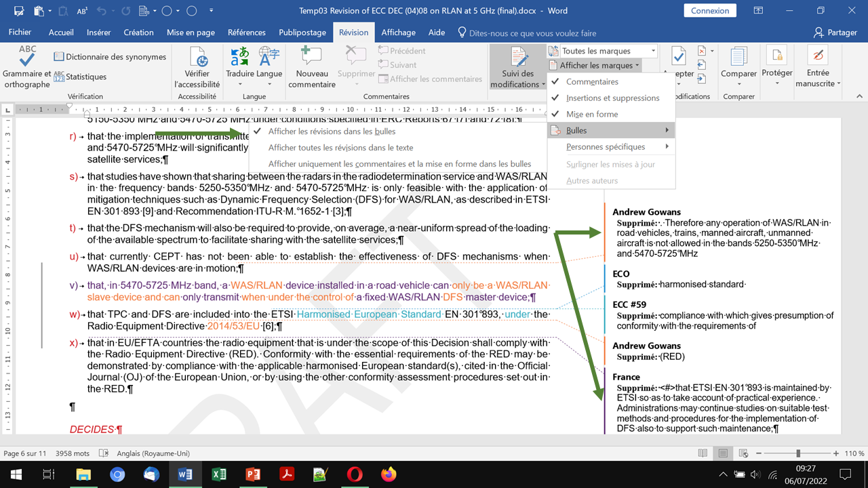
Task: Open the Comparer dropdown arrow
Action: point(738,85)
